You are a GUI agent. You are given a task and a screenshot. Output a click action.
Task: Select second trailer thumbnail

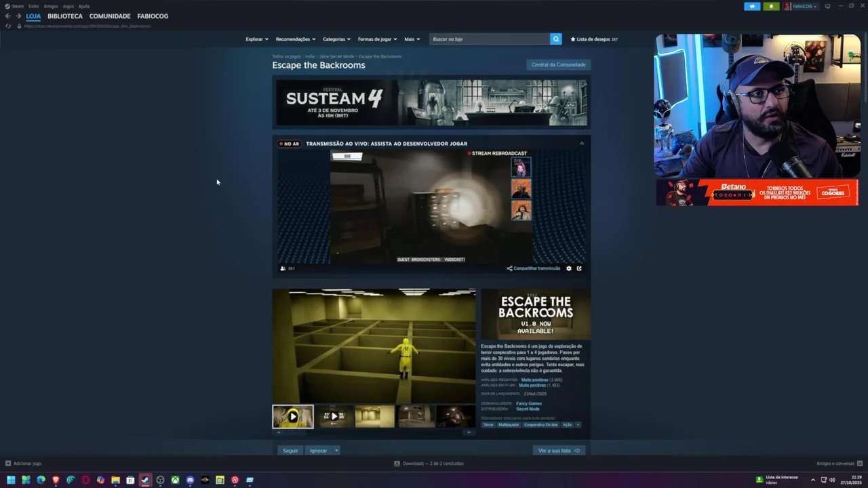click(334, 416)
